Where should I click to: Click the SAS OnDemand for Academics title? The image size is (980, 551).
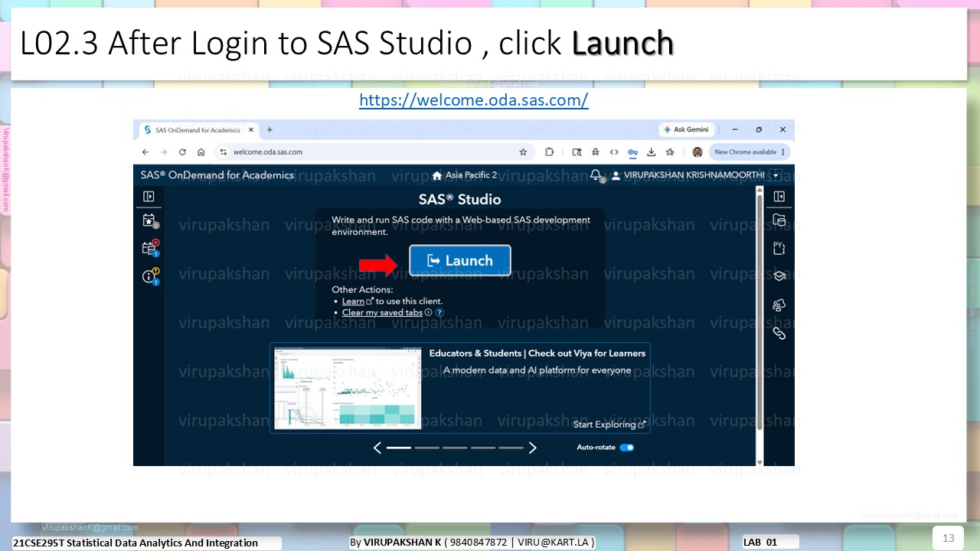coord(217,175)
